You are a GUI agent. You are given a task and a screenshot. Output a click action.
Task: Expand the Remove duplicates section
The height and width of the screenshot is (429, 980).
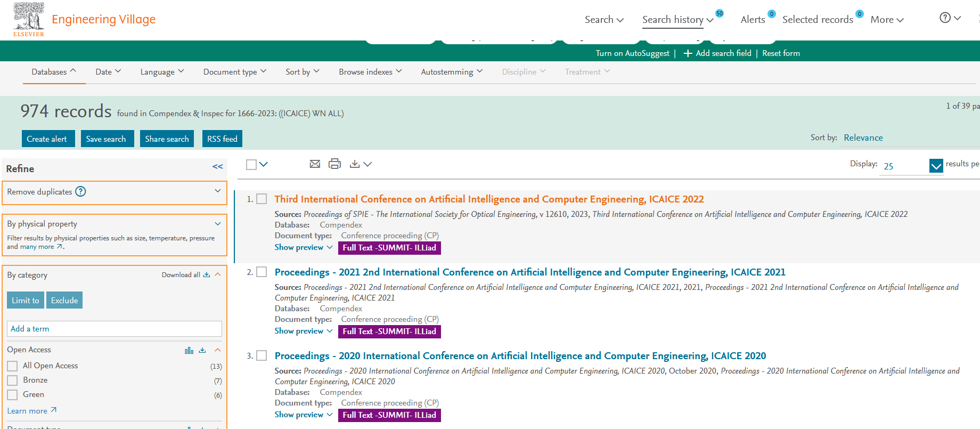click(217, 191)
